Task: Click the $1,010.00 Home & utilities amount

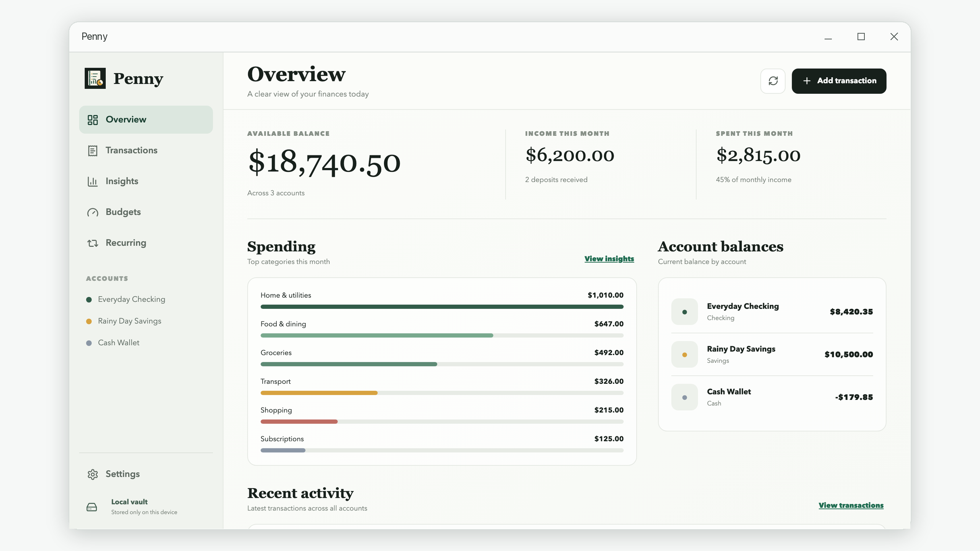Action: [x=606, y=295]
